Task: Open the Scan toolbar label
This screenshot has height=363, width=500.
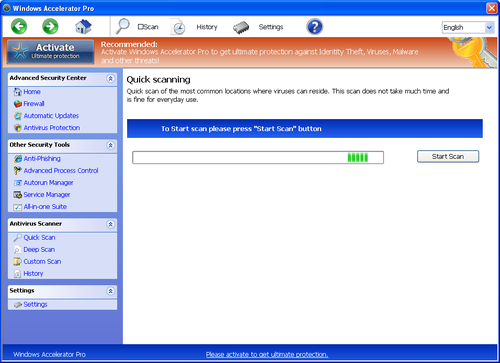Action: 148,27
